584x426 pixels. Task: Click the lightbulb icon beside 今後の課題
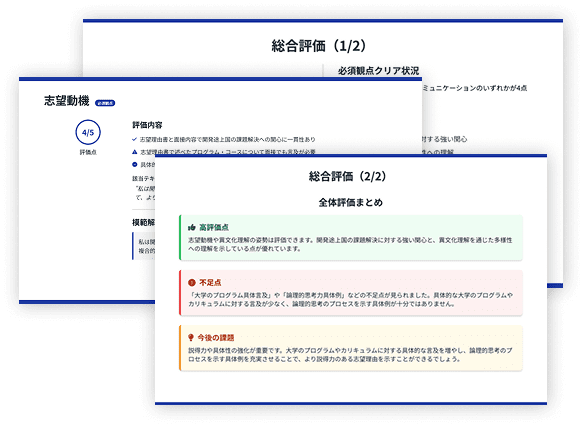[191, 337]
